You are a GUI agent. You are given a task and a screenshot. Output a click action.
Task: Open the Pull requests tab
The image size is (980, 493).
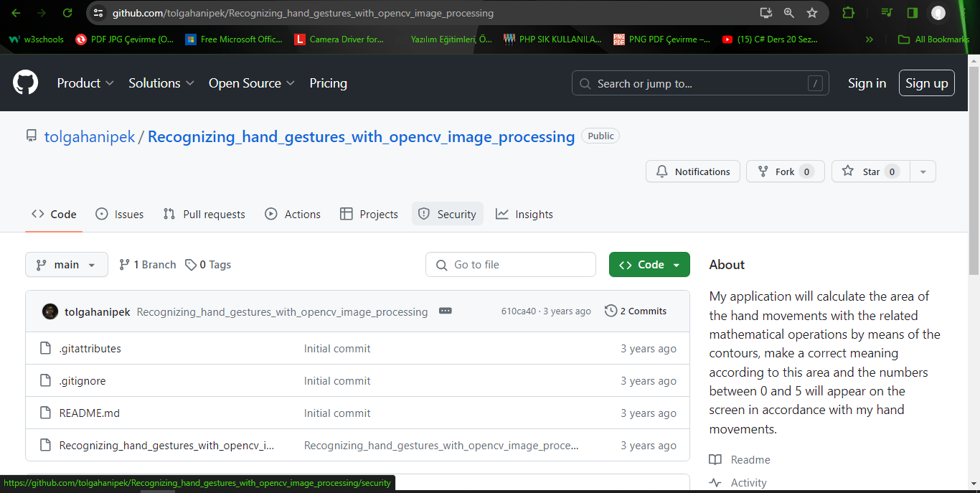tap(204, 215)
